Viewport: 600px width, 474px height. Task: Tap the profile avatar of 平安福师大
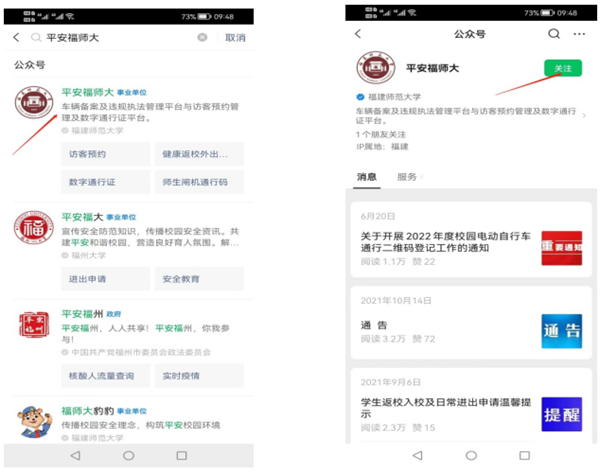(375, 67)
